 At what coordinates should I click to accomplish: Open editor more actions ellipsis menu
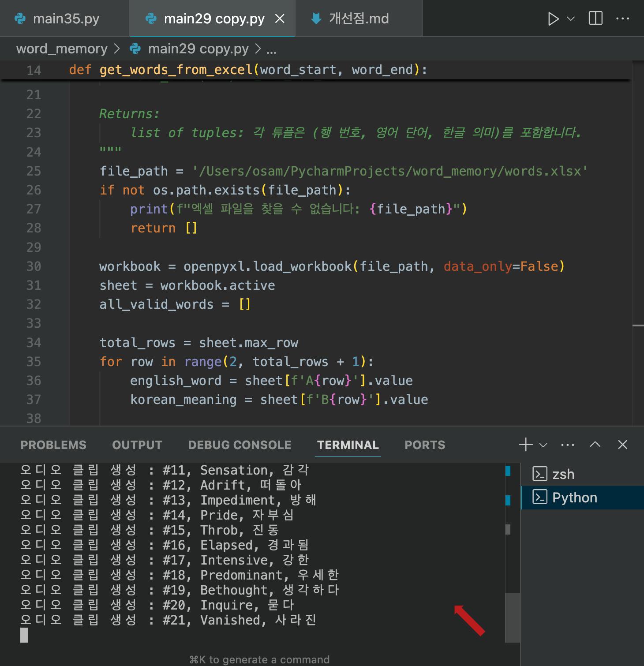click(x=622, y=19)
